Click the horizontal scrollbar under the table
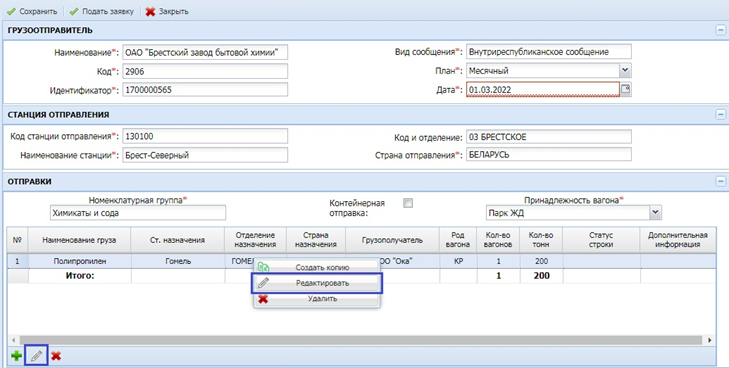The image size is (729, 368). pos(362,340)
